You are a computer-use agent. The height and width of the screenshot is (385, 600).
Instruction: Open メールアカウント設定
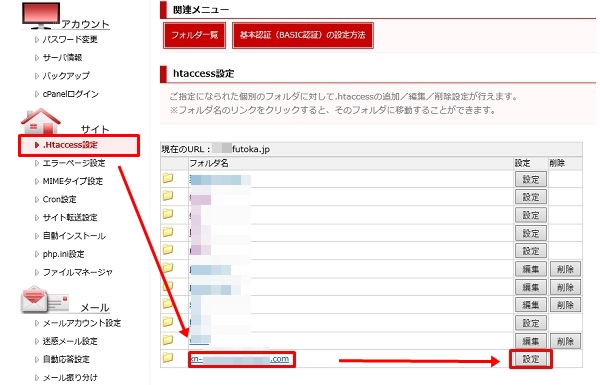(82, 323)
